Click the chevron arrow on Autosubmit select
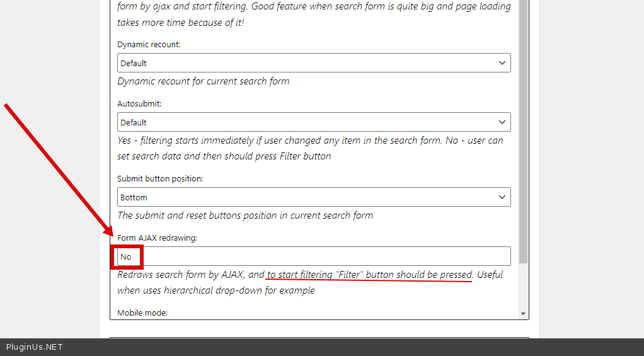Image resolution: width=644 pixels, height=356 pixels. [x=502, y=122]
